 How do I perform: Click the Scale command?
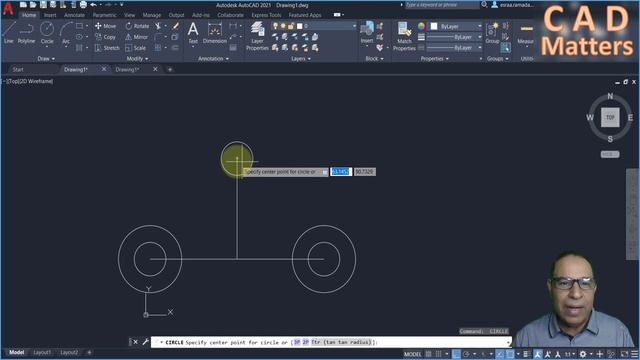pyautogui.click(x=136, y=48)
